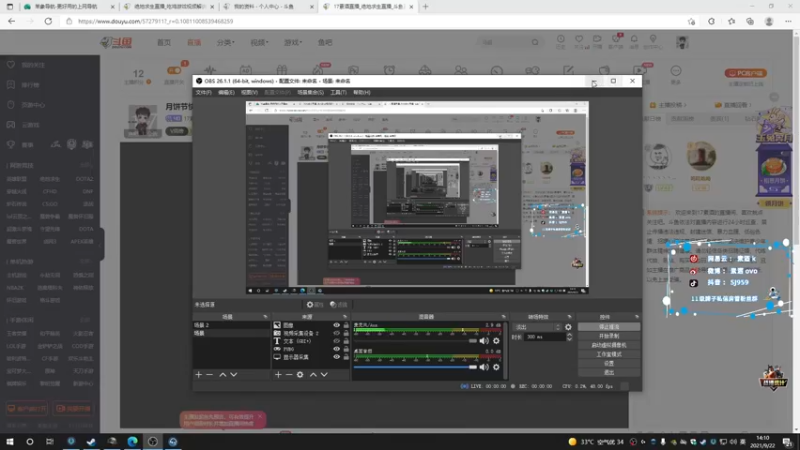
Task: Pop out the Scene Transitions dock
Action: point(569,317)
